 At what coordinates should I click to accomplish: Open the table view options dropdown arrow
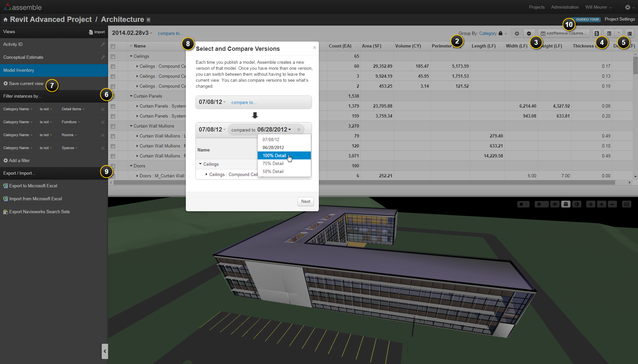618,33
